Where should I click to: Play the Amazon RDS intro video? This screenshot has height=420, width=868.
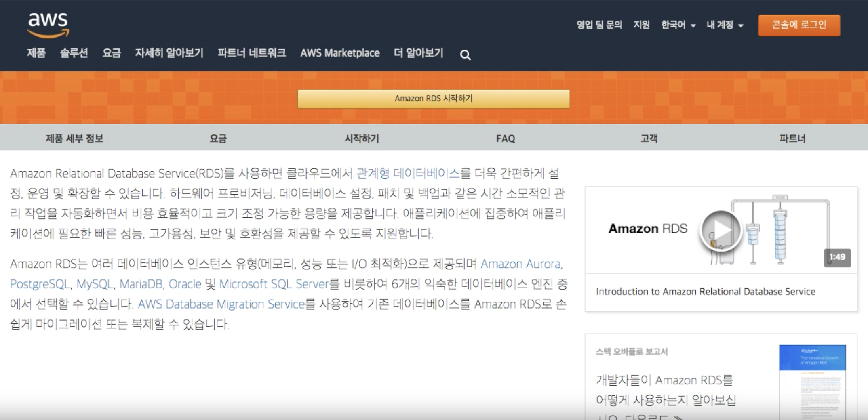(721, 230)
